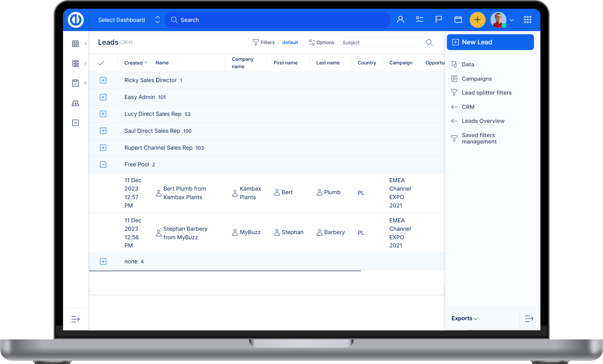
Task: Toggle the select-all checkmark in table header
Action: pos(101,63)
